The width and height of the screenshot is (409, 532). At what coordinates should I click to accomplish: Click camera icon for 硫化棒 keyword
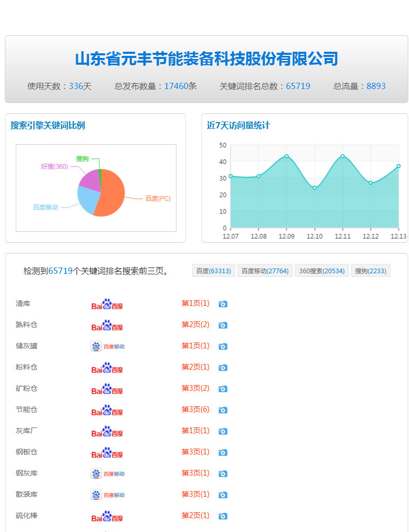[223, 516]
